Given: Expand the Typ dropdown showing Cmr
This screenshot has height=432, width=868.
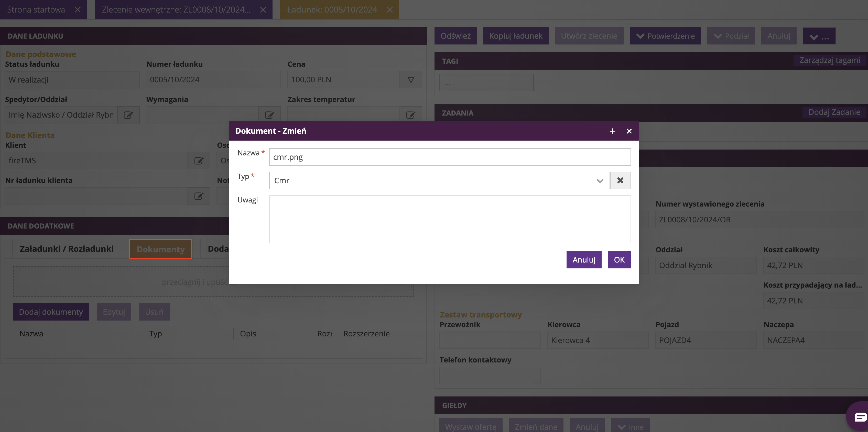Looking at the screenshot, I should tap(600, 181).
